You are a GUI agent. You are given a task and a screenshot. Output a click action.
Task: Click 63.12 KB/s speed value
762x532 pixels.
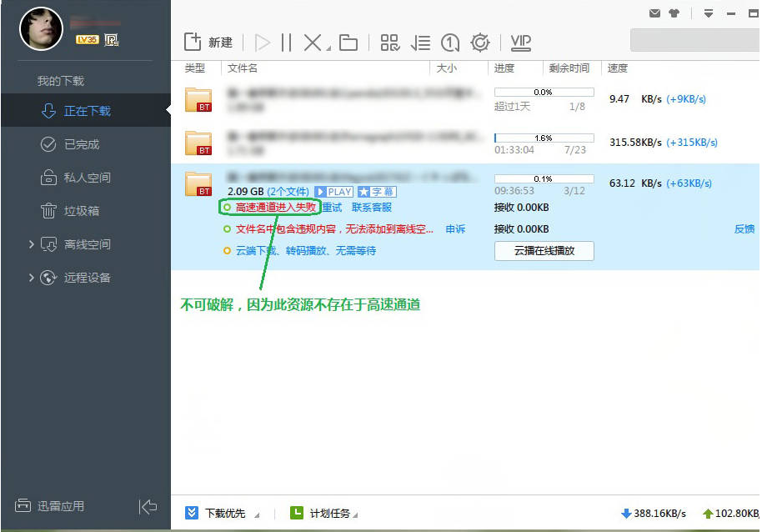[635, 183]
